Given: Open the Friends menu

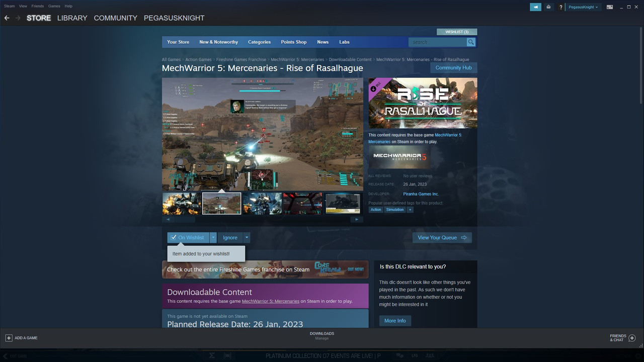Looking at the screenshot, I should pyautogui.click(x=38, y=6).
